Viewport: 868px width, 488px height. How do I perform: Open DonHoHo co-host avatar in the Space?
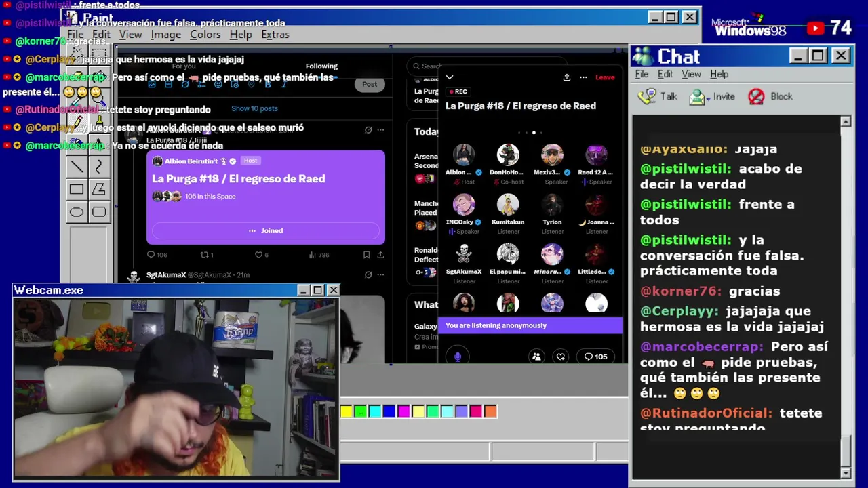[x=508, y=155]
